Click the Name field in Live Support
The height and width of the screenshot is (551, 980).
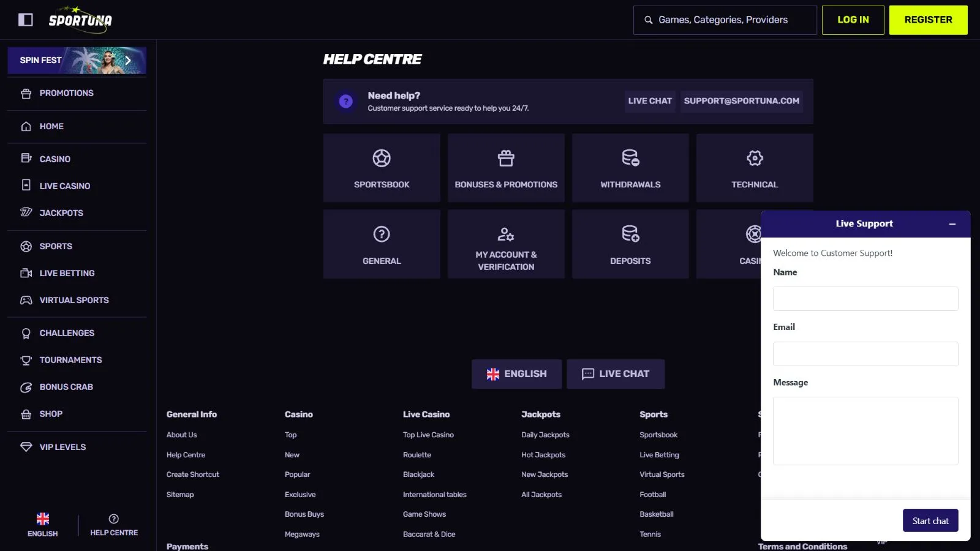coord(865,299)
